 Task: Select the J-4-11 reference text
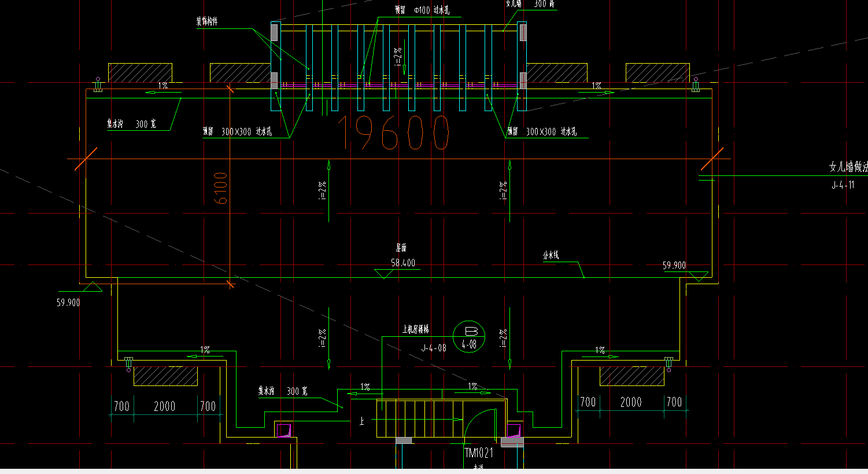coord(843,185)
